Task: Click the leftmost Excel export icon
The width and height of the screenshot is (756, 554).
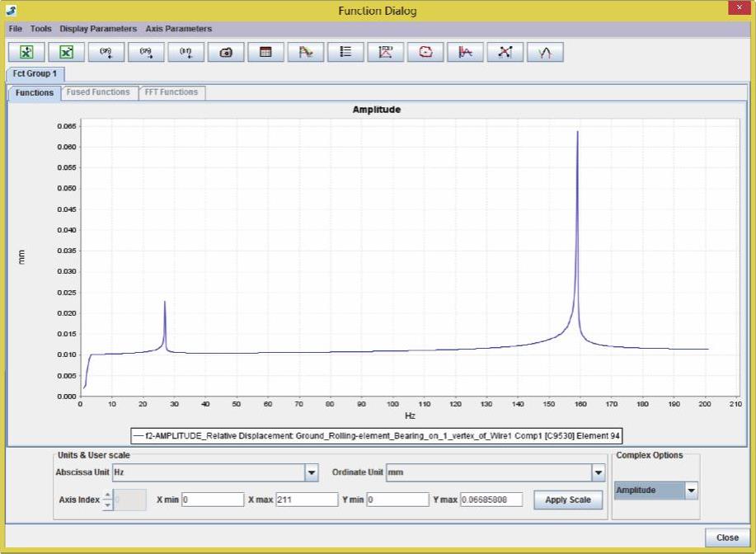Action: coord(26,52)
